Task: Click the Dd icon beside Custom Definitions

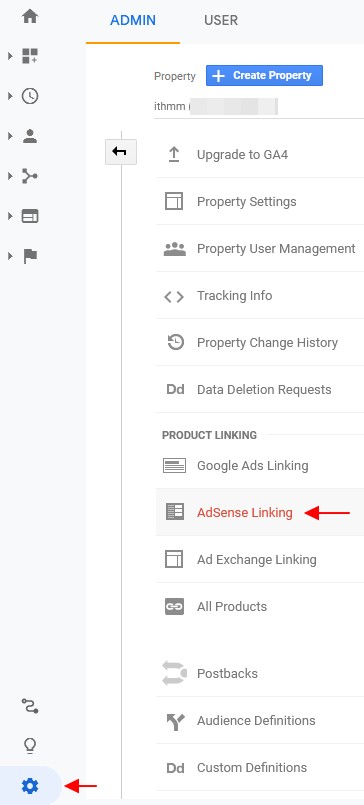Action: (175, 768)
